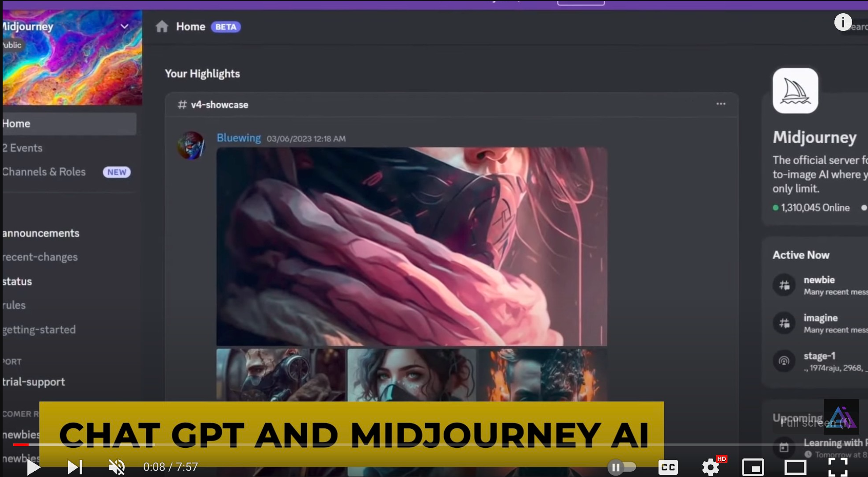
Task: Unmute the video
Action: (x=116, y=467)
